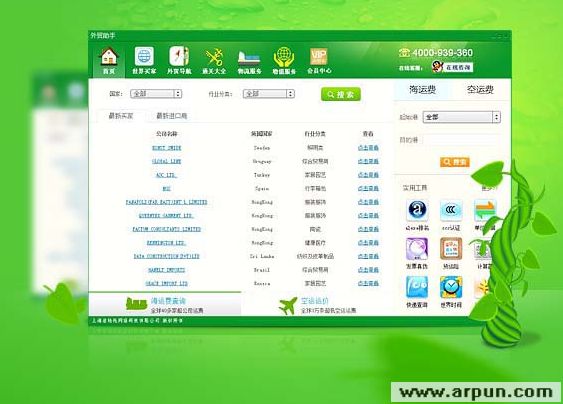The width and height of the screenshot is (563, 404).
Task: Expand the 国家 country dropdown
Action: (x=156, y=94)
